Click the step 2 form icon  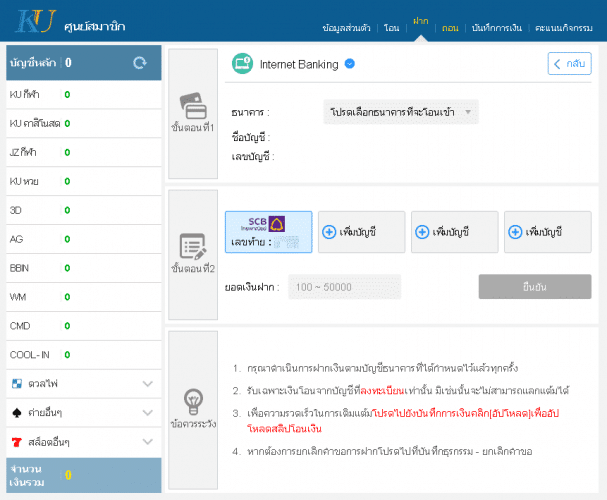pos(193,246)
